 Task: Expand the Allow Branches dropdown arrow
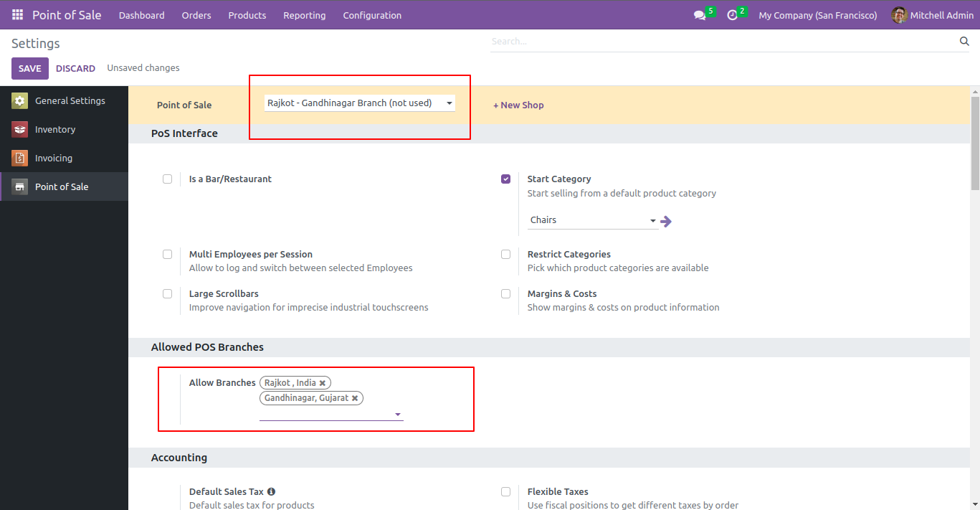click(398, 415)
